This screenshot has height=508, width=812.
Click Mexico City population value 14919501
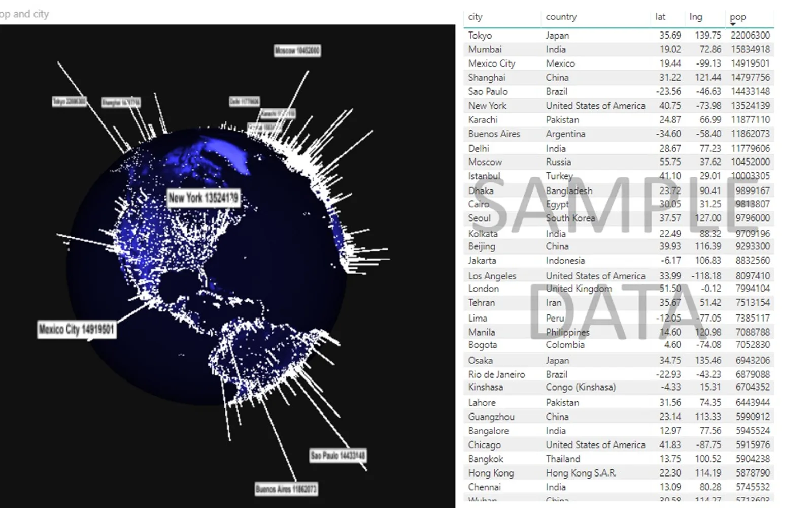pyautogui.click(x=750, y=63)
